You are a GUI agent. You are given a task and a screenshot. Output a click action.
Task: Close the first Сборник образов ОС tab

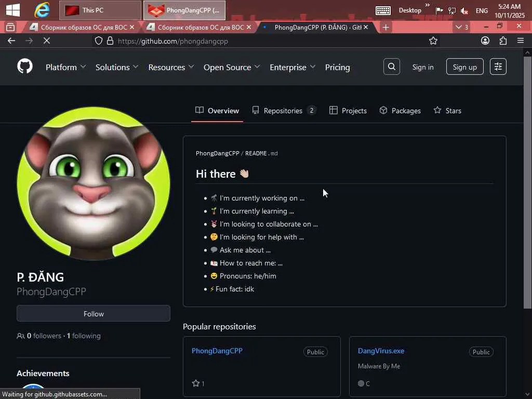(x=131, y=27)
